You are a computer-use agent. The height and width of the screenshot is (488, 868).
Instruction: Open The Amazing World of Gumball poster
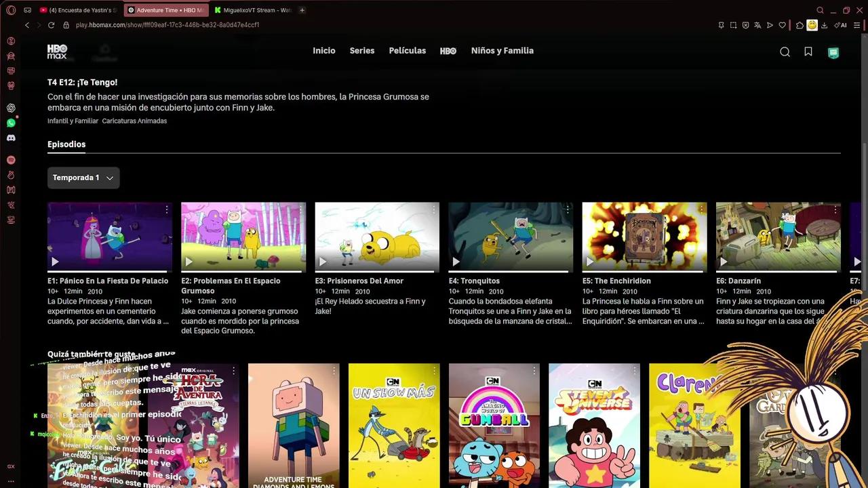click(x=494, y=426)
